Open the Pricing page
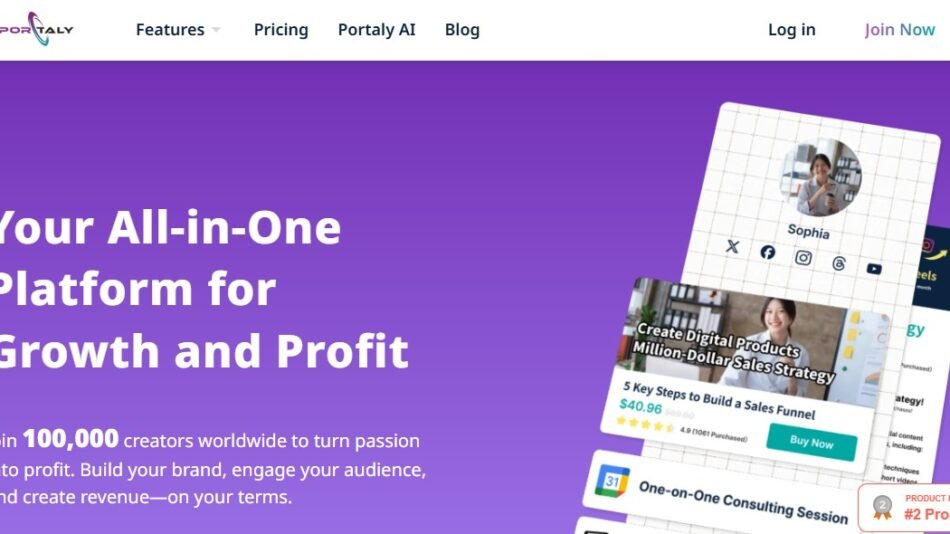 (281, 30)
